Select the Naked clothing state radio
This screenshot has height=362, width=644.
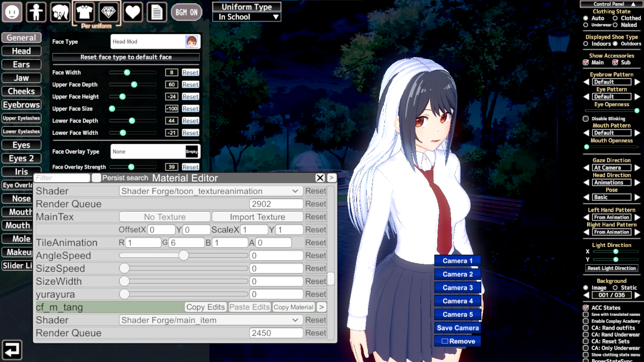[x=615, y=25]
